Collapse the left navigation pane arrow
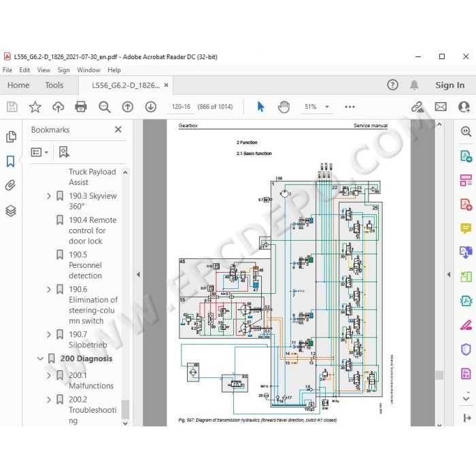Viewport: 476px width, 476px height. (x=138, y=275)
